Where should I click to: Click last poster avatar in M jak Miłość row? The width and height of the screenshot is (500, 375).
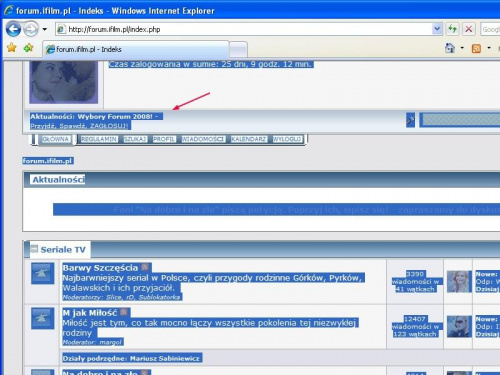pyautogui.click(x=459, y=327)
